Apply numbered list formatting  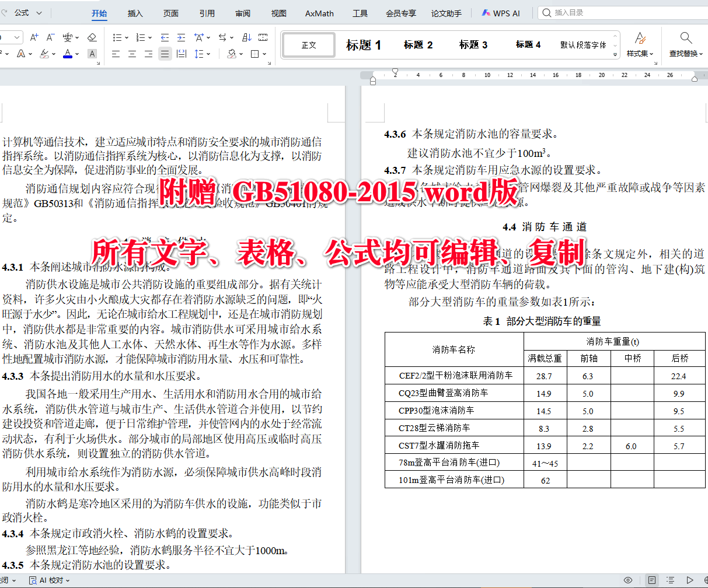click(x=141, y=37)
